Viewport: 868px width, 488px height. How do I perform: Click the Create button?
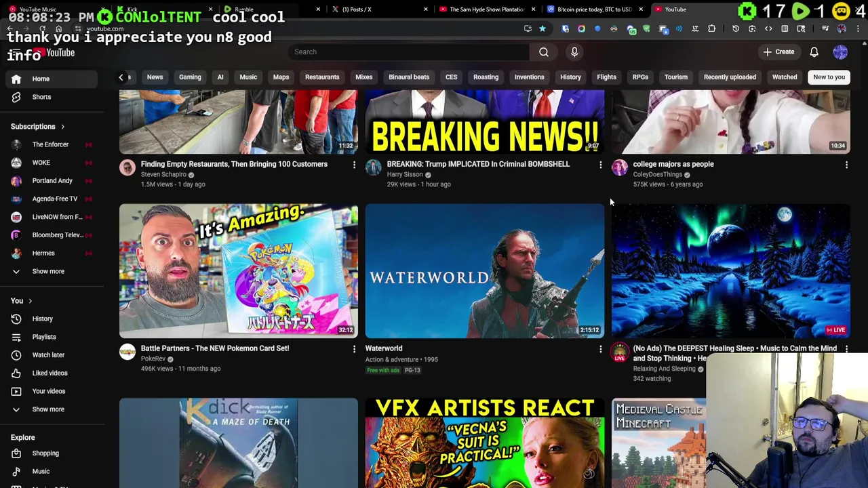[x=778, y=52]
